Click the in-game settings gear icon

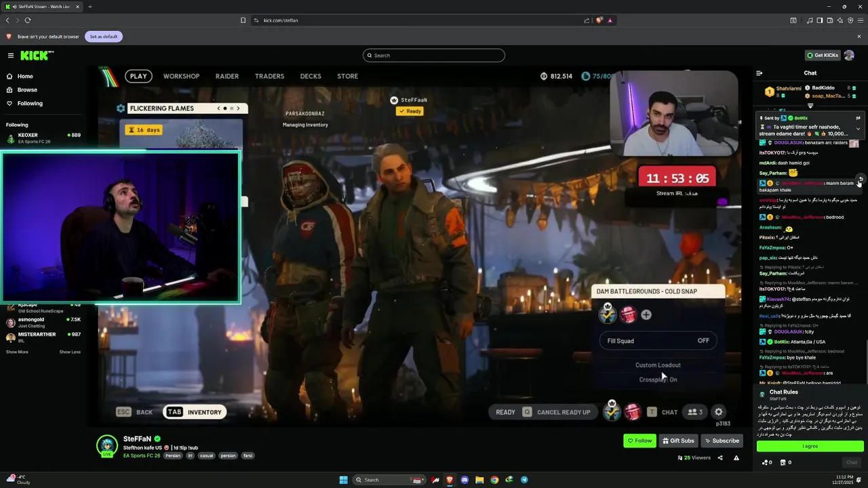[x=719, y=412]
